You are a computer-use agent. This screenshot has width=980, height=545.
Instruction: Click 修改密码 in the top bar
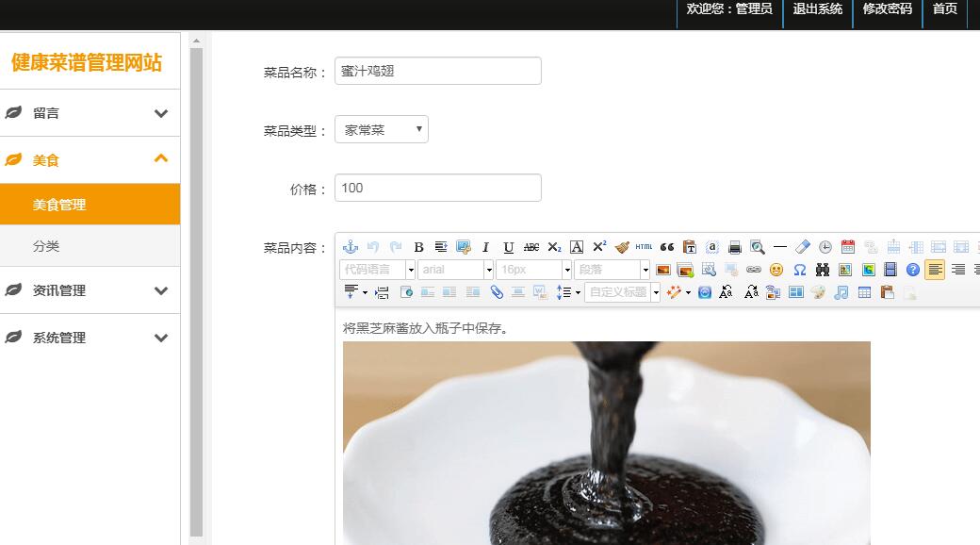[888, 8]
